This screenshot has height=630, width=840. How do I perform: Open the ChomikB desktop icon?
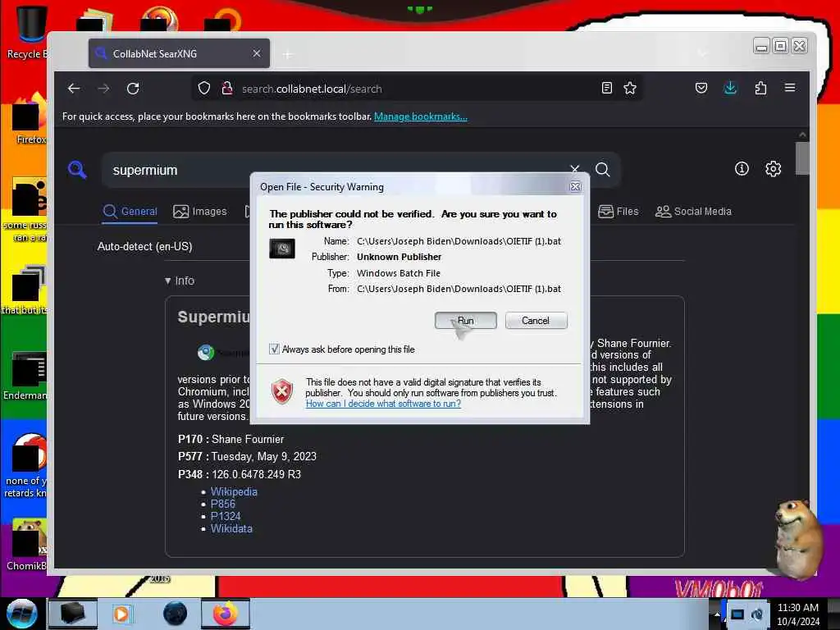click(27, 544)
